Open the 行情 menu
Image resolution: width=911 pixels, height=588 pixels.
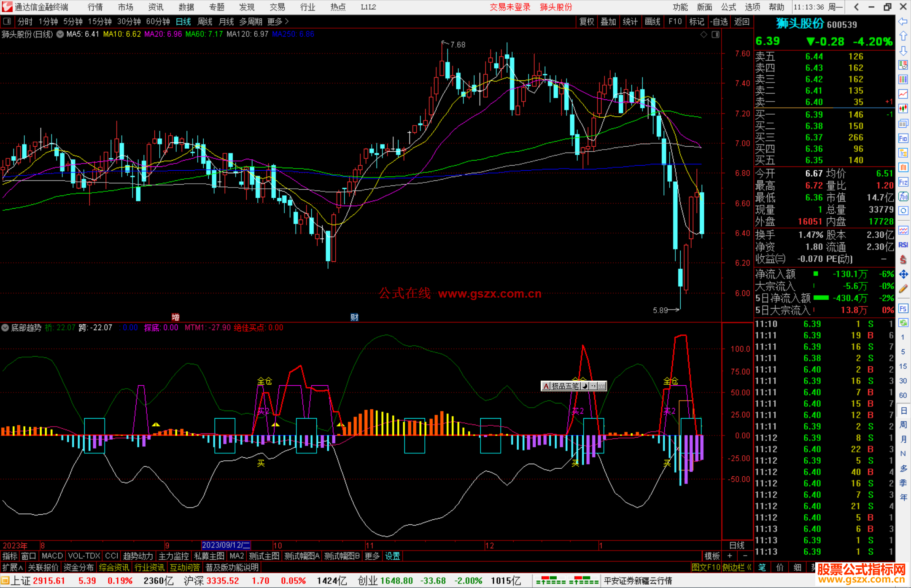95,7
